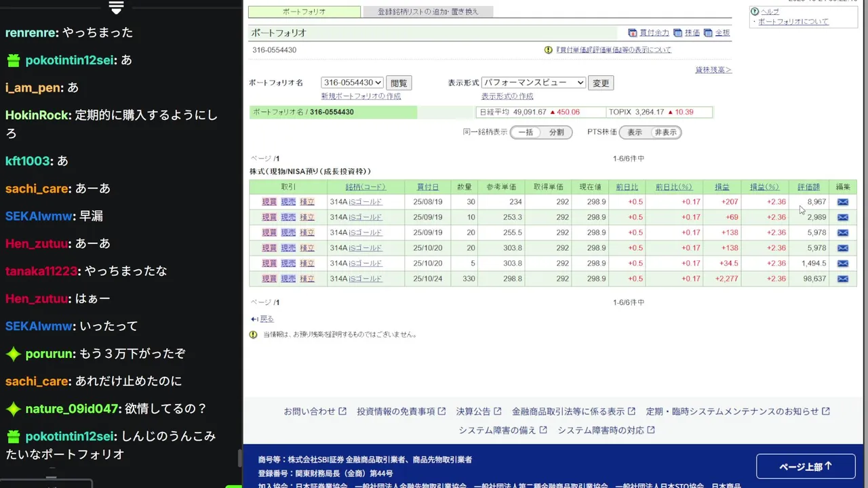Select 一括 for 同一銘柄表示
Viewport: 868px width, 488px height.
click(x=526, y=132)
